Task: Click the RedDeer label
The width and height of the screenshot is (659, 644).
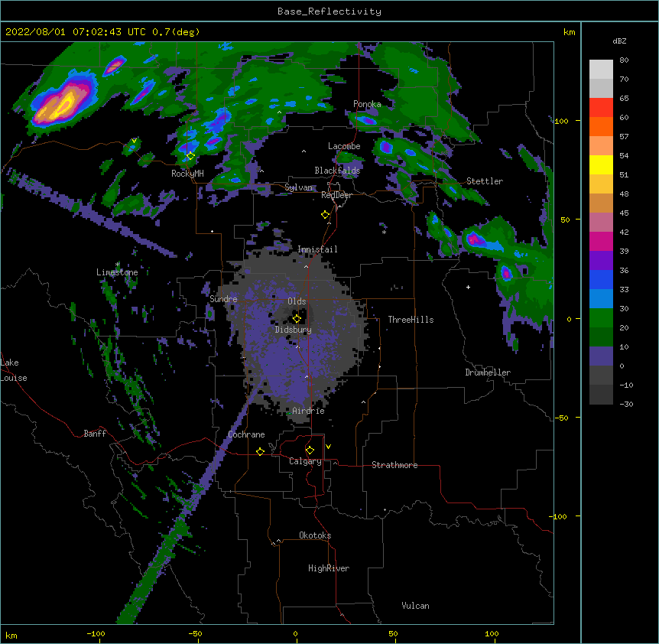Action: (x=336, y=195)
